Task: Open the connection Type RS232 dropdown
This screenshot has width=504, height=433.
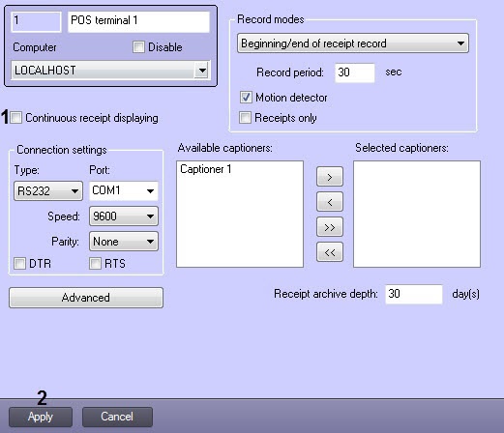Action: (x=48, y=191)
